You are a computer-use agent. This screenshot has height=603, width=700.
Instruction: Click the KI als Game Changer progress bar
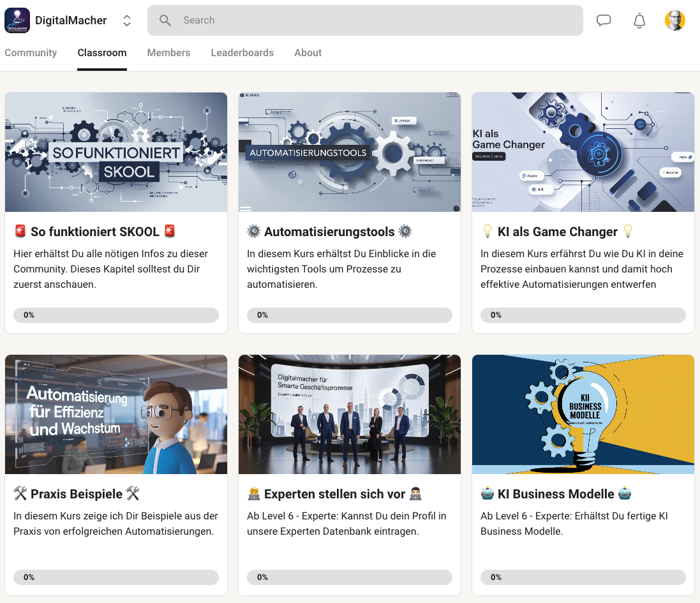[x=583, y=315]
